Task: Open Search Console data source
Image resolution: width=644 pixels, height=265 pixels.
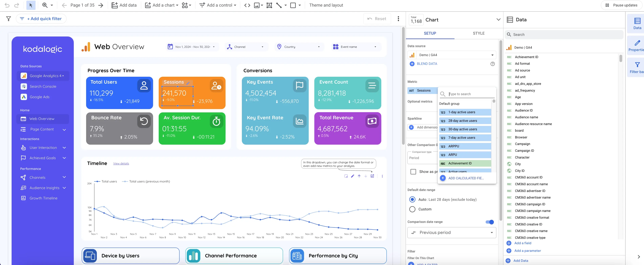Action: pyautogui.click(x=43, y=87)
